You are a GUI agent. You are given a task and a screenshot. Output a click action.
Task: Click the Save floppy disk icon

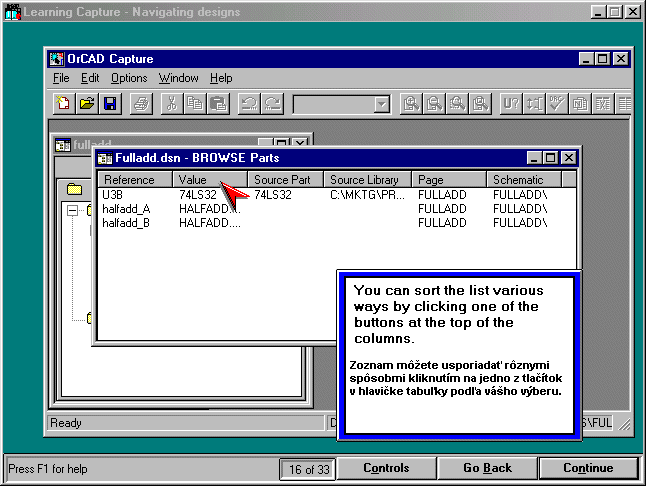(110, 103)
